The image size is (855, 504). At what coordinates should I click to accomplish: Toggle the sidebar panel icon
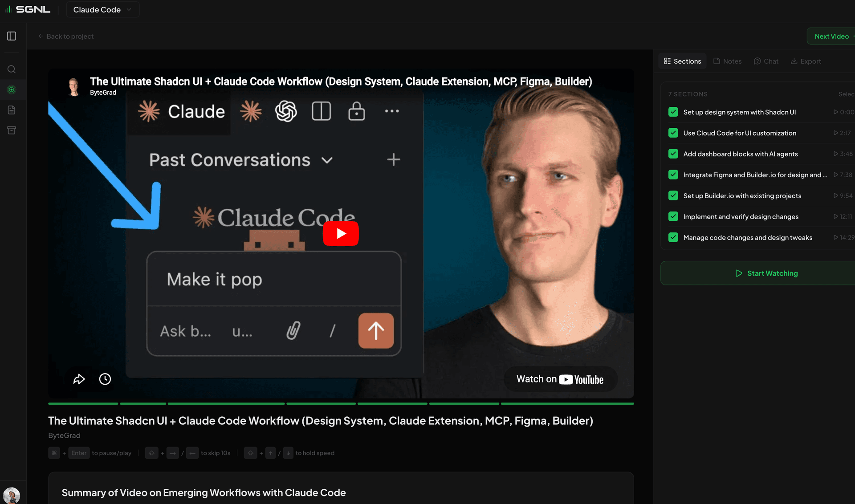[x=12, y=36]
